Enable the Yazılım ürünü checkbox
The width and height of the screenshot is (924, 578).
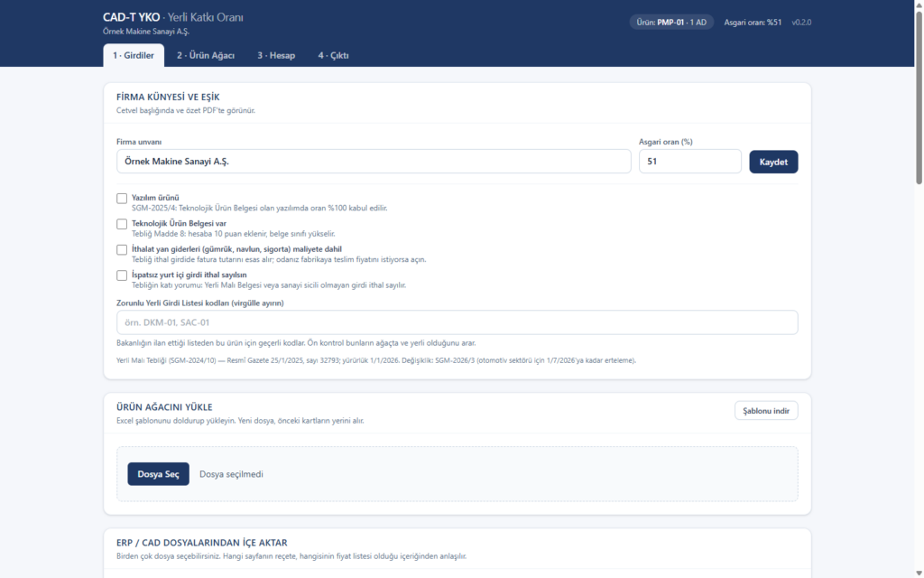[x=122, y=198]
